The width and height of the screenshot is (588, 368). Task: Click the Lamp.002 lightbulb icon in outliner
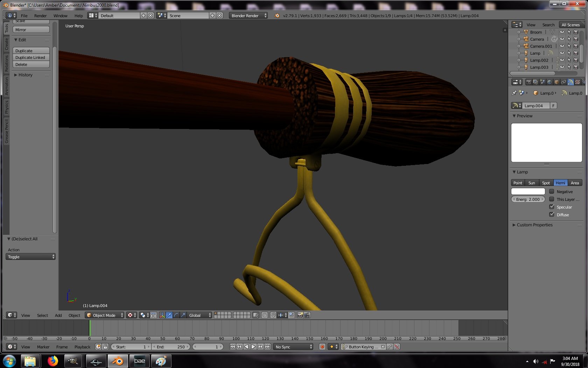526,60
